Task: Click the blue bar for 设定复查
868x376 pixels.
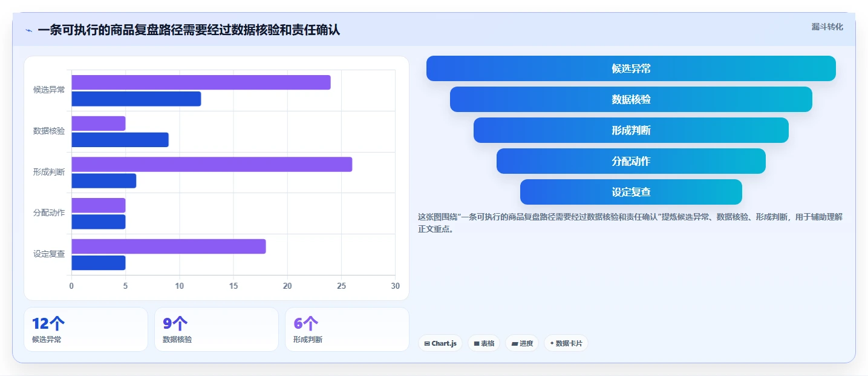Action: pos(99,263)
